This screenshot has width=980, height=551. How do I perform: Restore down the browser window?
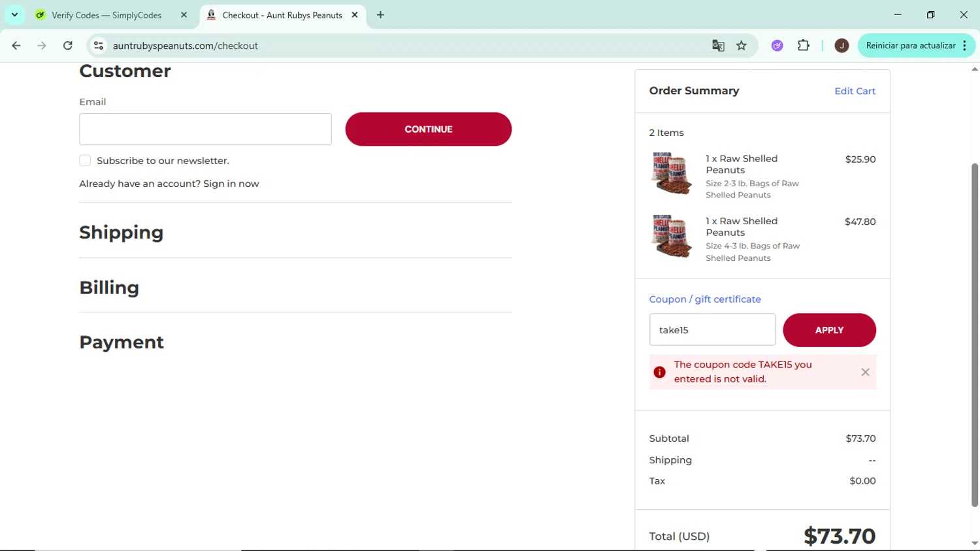(930, 14)
